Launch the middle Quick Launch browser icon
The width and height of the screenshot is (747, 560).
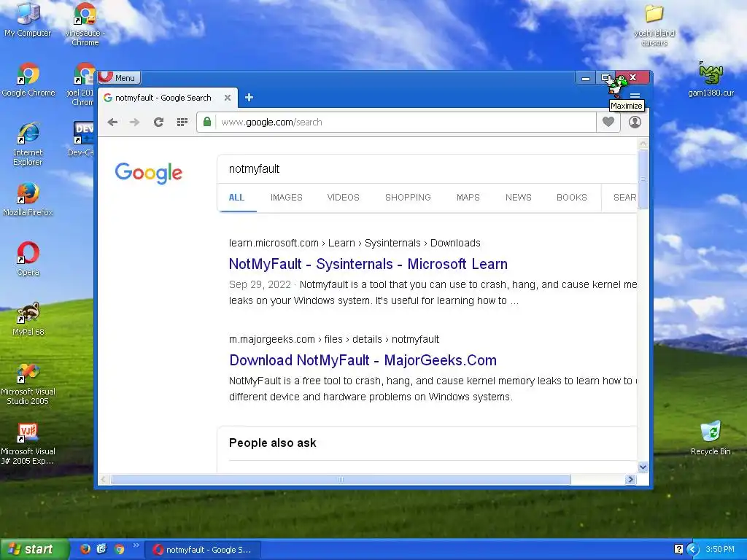102,549
